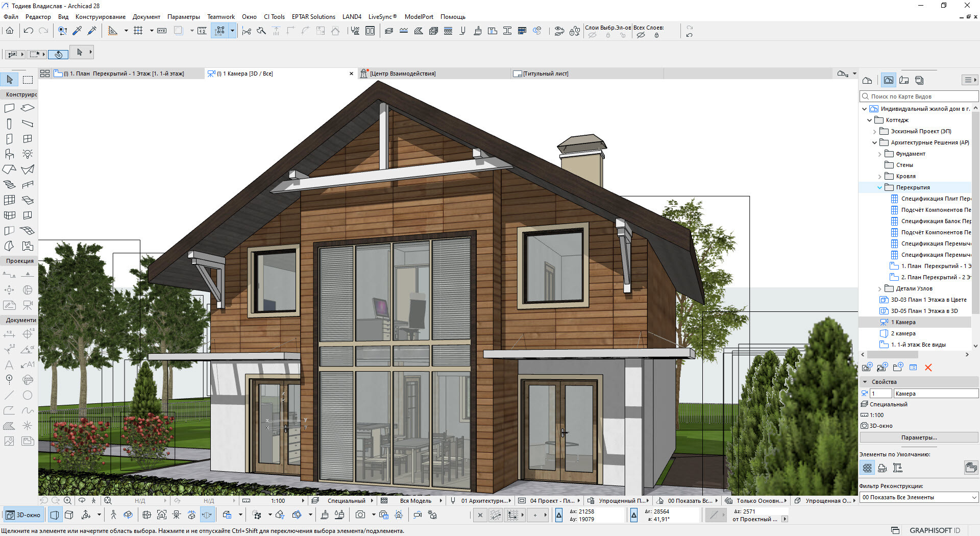Toggle the highlighted group suspend button
Screen dimensions: 980x536
pos(220,31)
